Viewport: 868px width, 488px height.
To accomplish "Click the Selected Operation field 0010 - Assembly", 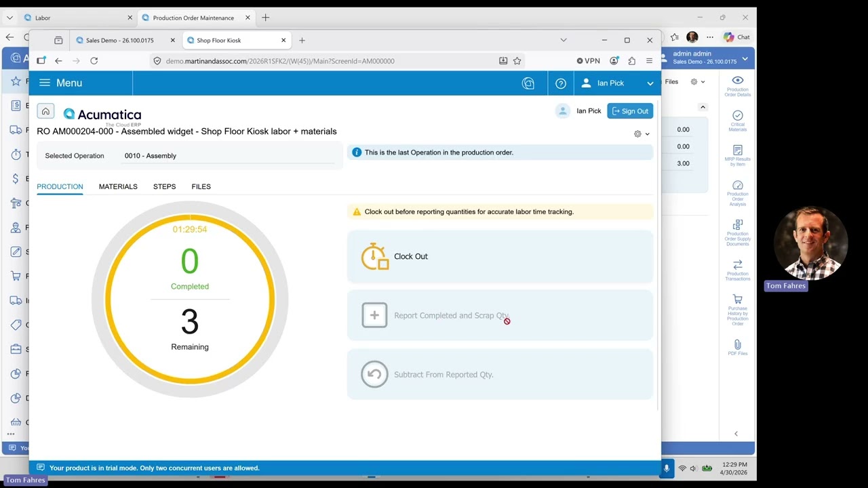I will (229, 156).
